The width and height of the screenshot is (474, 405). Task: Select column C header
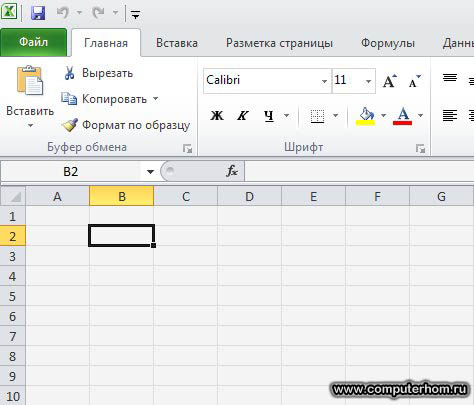pos(186,196)
